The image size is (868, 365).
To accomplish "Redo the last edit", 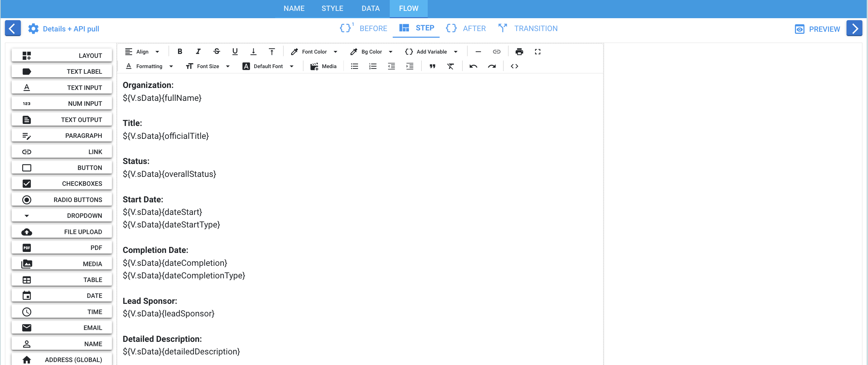I will tap(491, 66).
